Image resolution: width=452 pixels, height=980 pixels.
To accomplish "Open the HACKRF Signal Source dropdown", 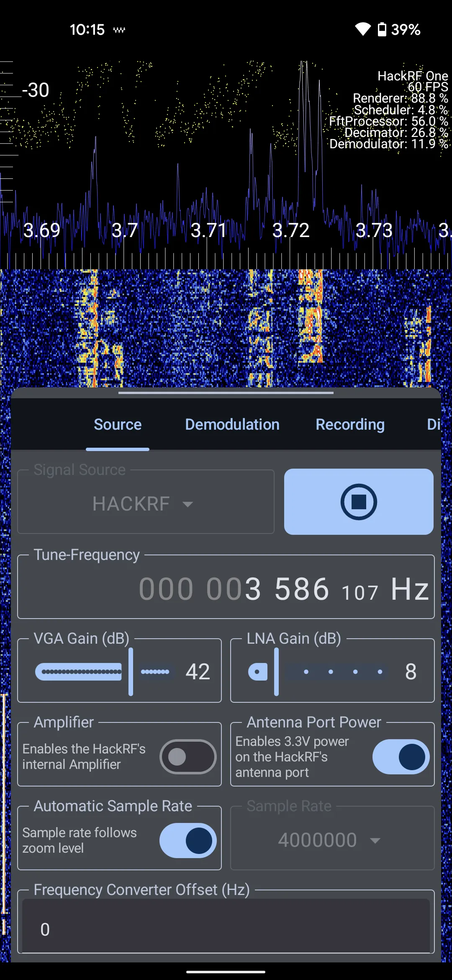I will (x=142, y=504).
